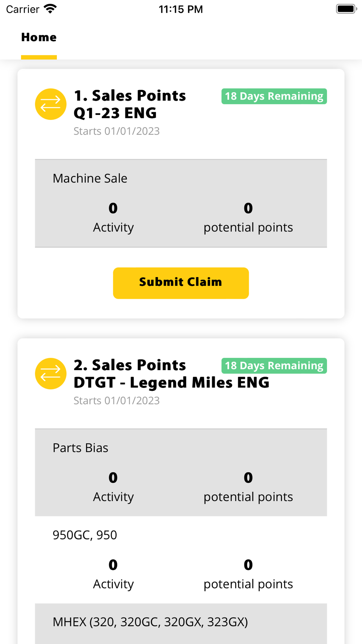Tap Machine Sale potential points value
The height and width of the screenshot is (644, 362).
pos(248,208)
